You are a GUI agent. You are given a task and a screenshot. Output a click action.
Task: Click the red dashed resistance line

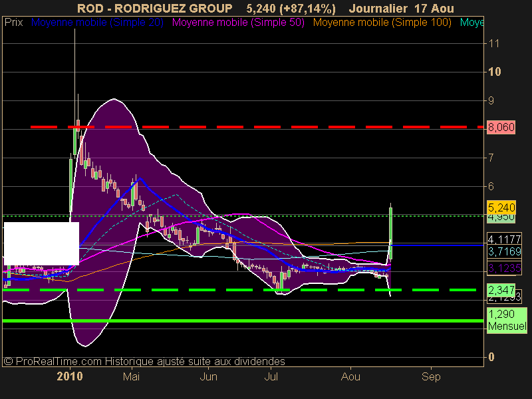[257, 127]
